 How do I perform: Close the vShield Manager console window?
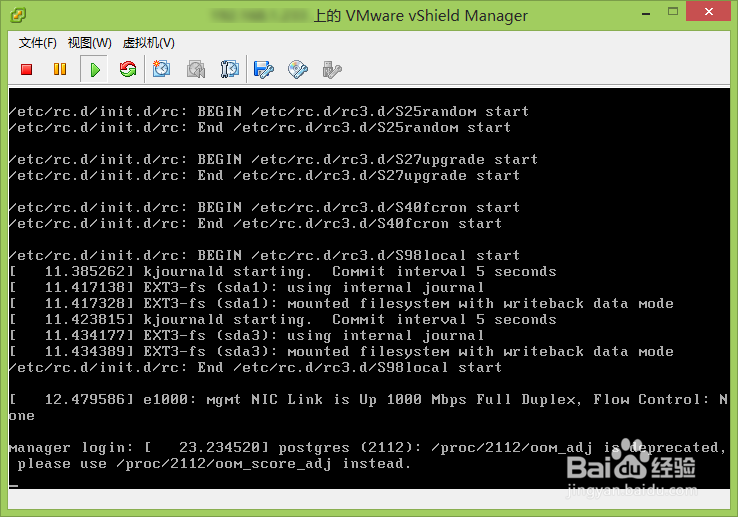pos(708,12)
